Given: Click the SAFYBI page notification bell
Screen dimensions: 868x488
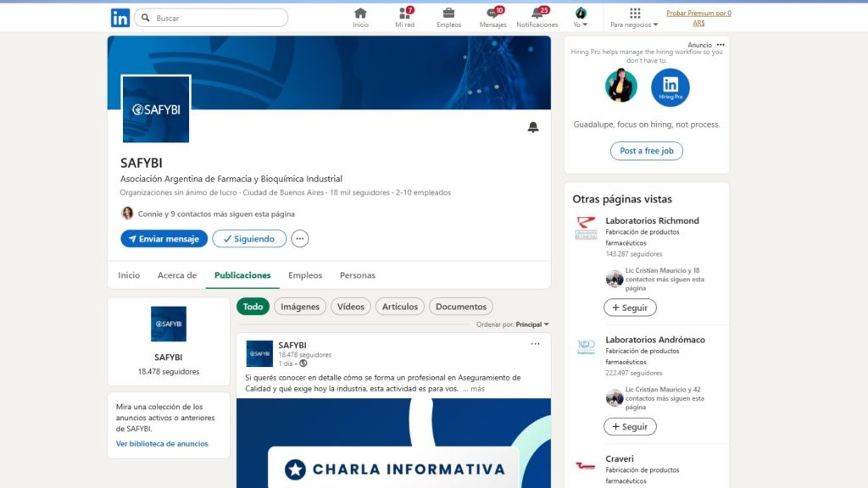Looking at the screenshot, I should (x=533, y=127).
